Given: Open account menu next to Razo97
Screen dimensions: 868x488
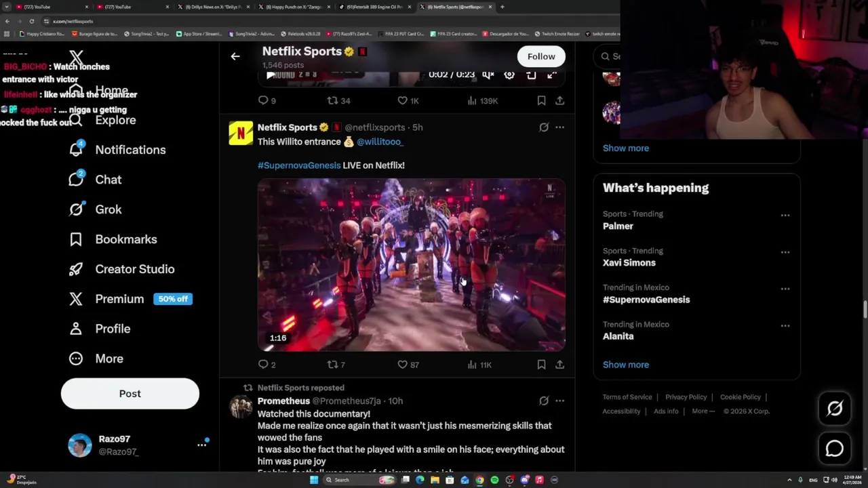Looking at the screenshot, I should pos(201,445).
